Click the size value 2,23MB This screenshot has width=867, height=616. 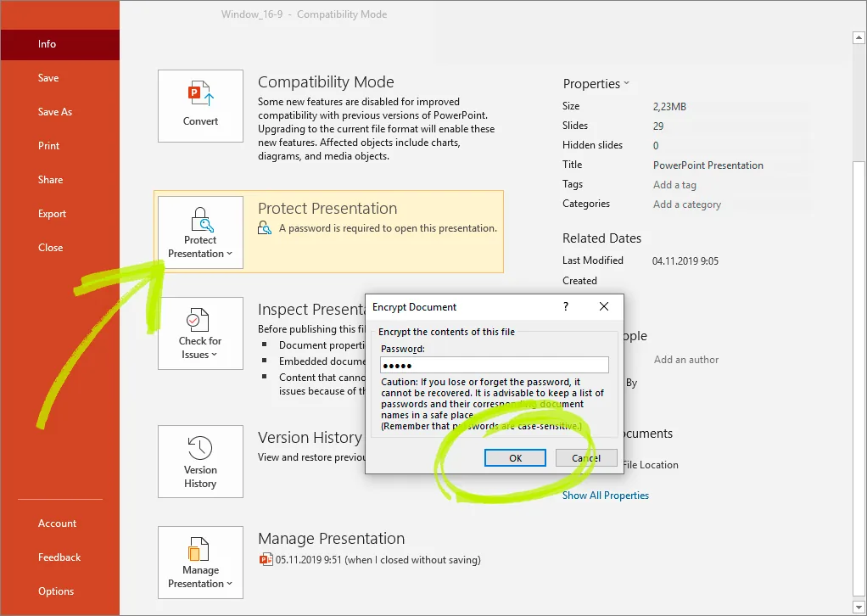[669, 107]
